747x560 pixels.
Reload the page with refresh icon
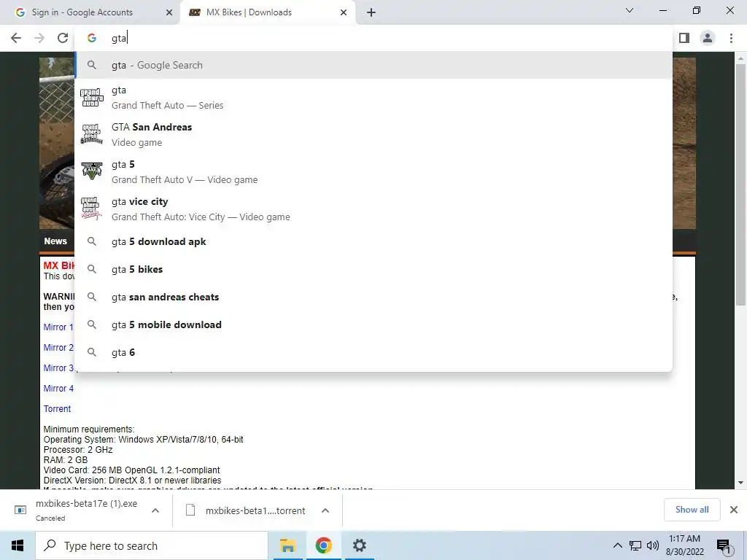point(63,38)
